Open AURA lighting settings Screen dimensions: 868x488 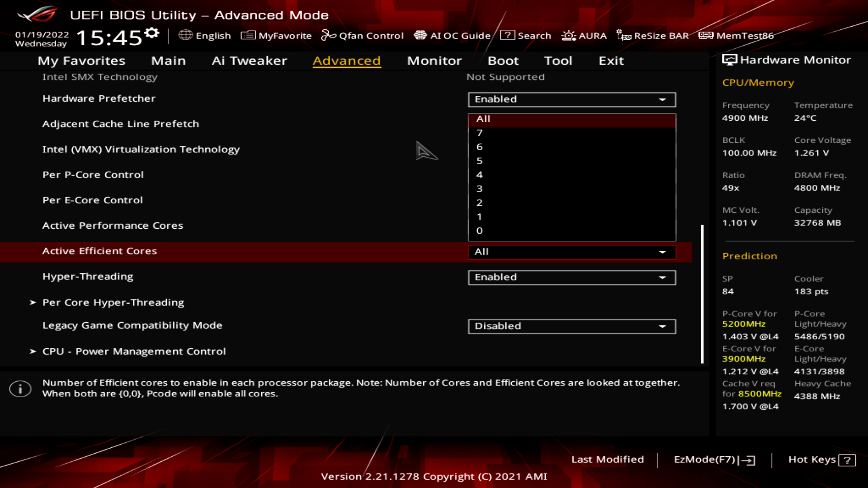pos(584,35)
